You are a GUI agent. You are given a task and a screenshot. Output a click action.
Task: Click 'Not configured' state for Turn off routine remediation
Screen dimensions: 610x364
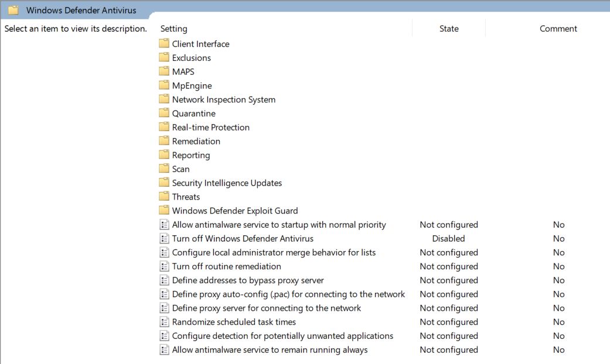448,266
